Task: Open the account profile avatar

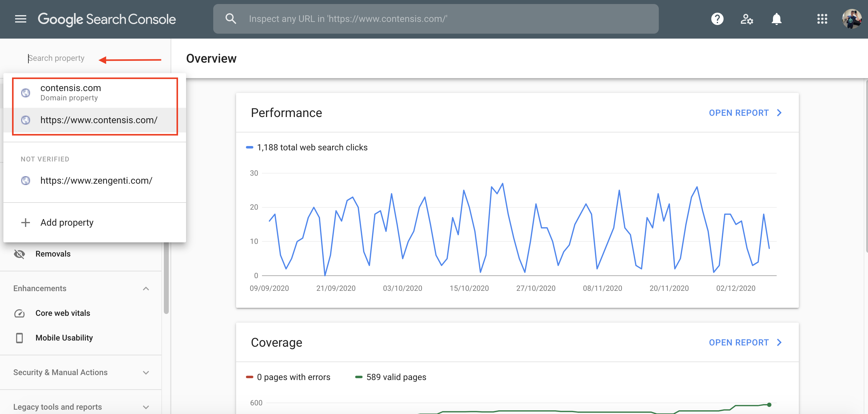Action: [852, 19]
